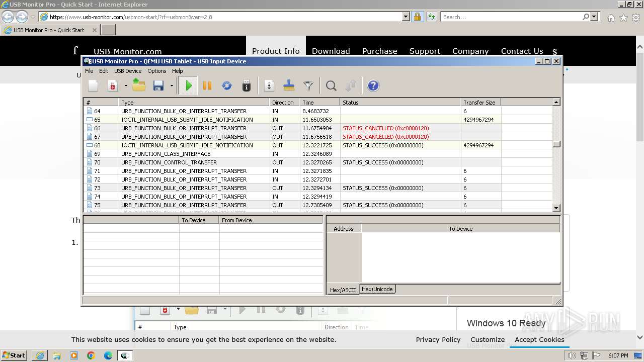Image resolution: width=644 pixels, height=362 pixels.
Task: Open the Purchase link on website
Action: pyautogui.click(x=379, y=51)
